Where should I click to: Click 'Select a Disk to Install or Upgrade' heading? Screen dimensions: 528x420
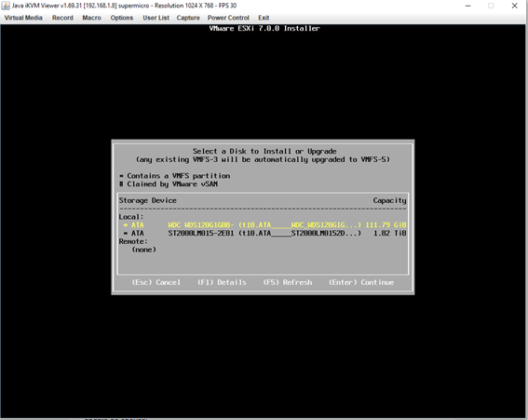[264, 151]
